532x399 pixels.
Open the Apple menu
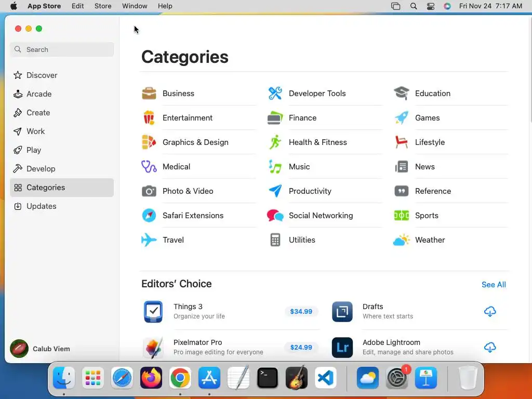tap(14, 6)
